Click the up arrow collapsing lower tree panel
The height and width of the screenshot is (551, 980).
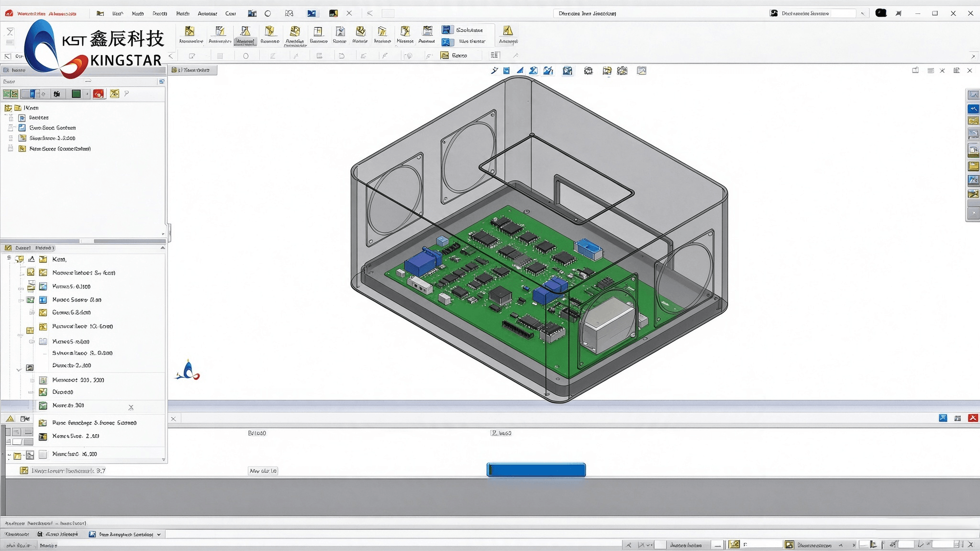(163, 248)
